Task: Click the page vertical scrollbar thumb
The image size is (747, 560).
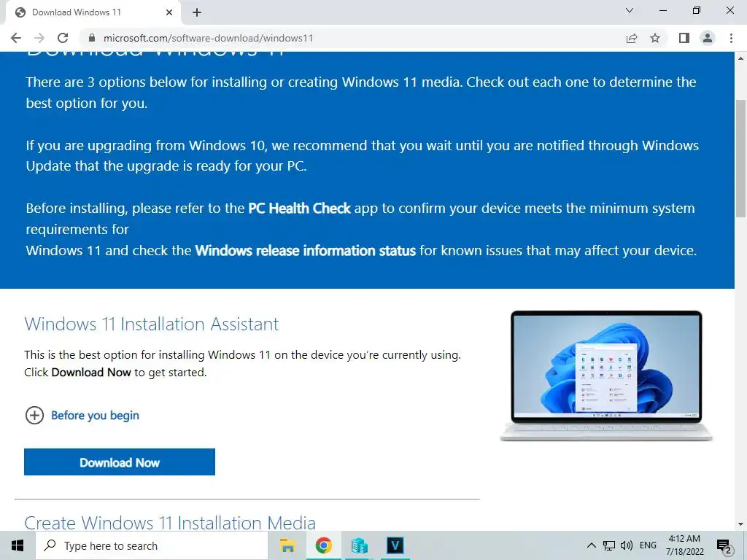Action: coord(740,158)
